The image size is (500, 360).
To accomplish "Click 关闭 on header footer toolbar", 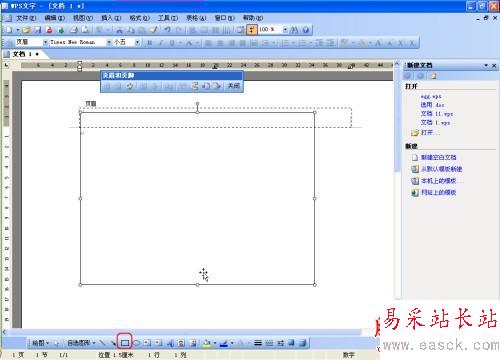I will [x=233, y=86].
